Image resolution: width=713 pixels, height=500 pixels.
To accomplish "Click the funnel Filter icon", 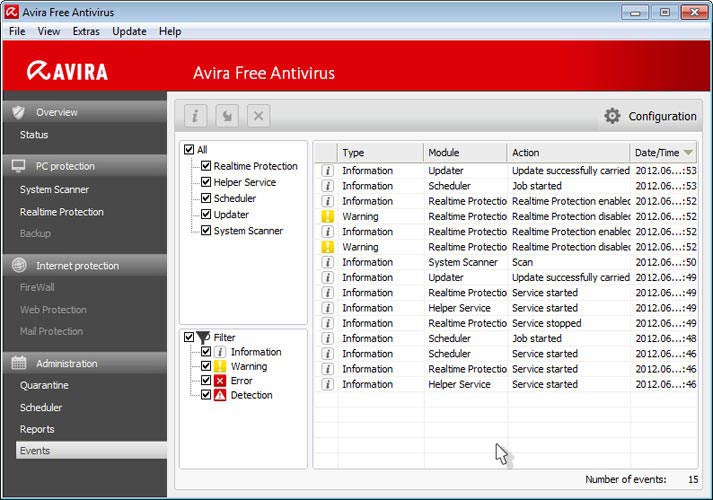I will coord(203,338).
